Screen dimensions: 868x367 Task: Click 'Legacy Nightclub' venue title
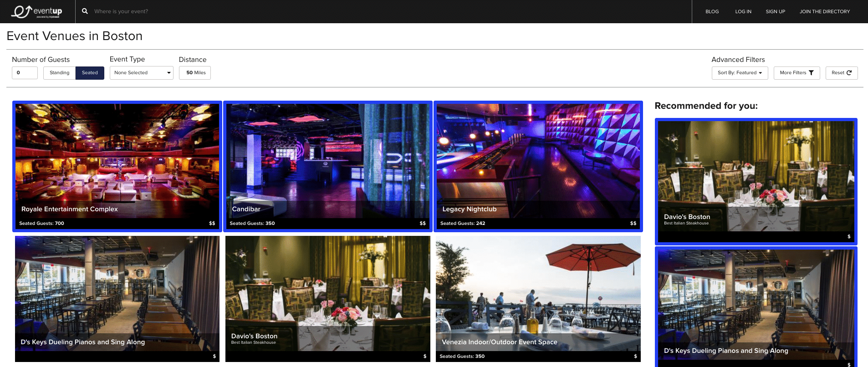click(470, 209)
